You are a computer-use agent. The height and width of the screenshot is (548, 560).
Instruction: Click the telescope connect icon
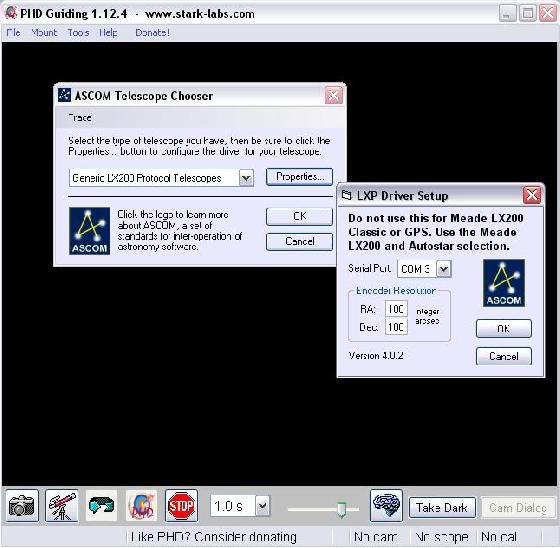[x=62, y=506]
